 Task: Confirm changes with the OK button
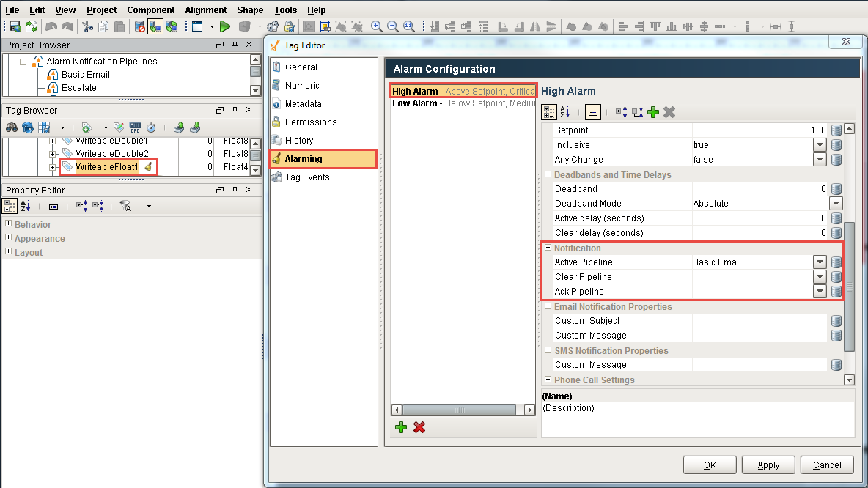tap(709, 465)
